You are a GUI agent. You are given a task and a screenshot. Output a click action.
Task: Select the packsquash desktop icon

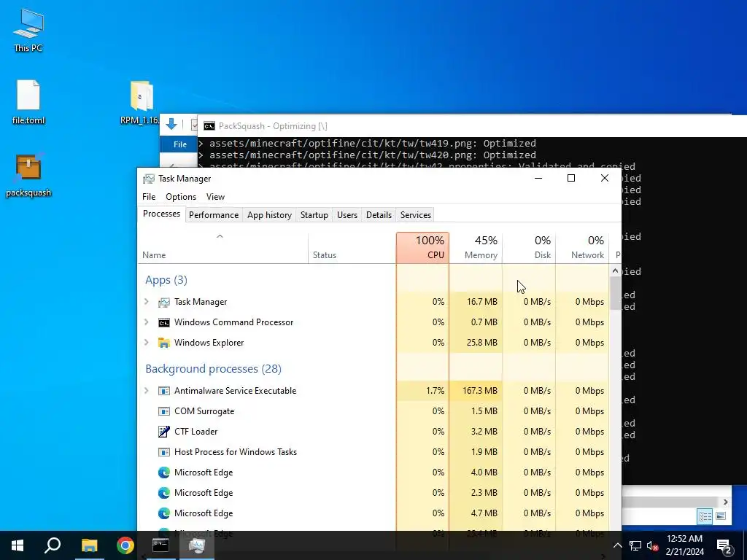28,174
